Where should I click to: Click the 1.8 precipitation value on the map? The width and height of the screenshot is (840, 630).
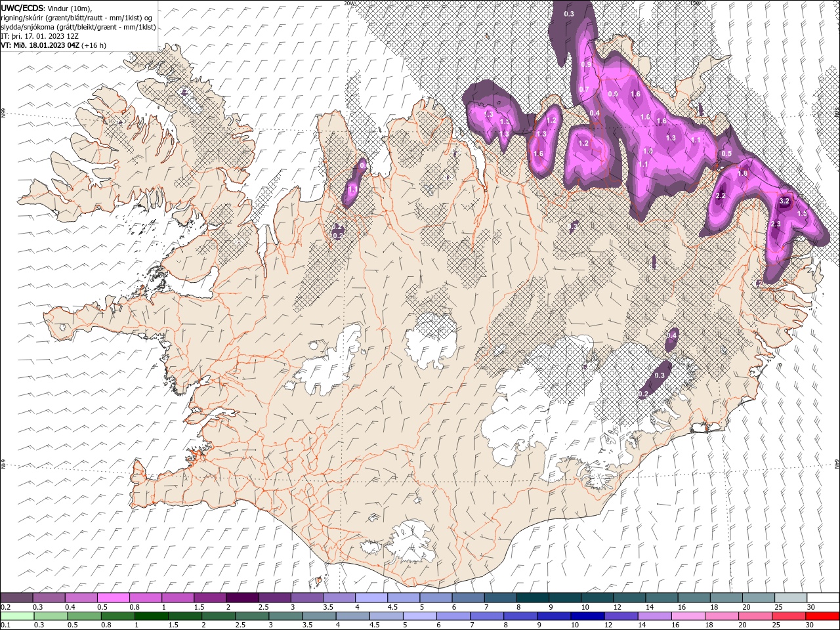pyautogui.click(x=743, y=173)
